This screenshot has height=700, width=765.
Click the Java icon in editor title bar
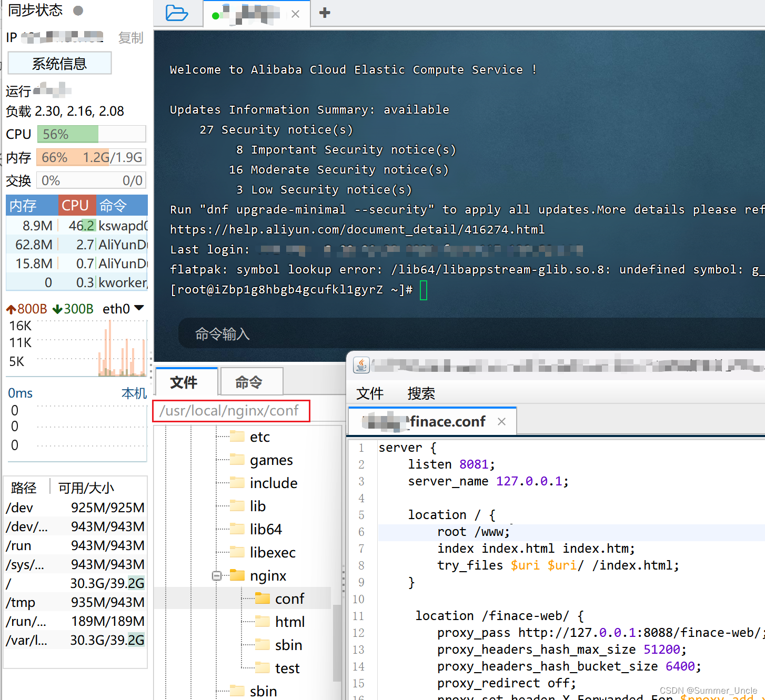click(x=361, y=365)
